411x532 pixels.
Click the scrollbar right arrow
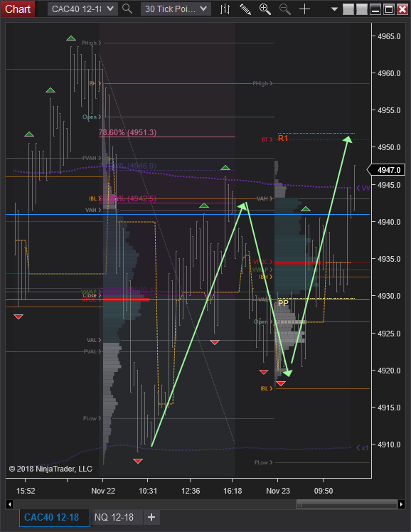pyautogui.click(x=401, y=504)
